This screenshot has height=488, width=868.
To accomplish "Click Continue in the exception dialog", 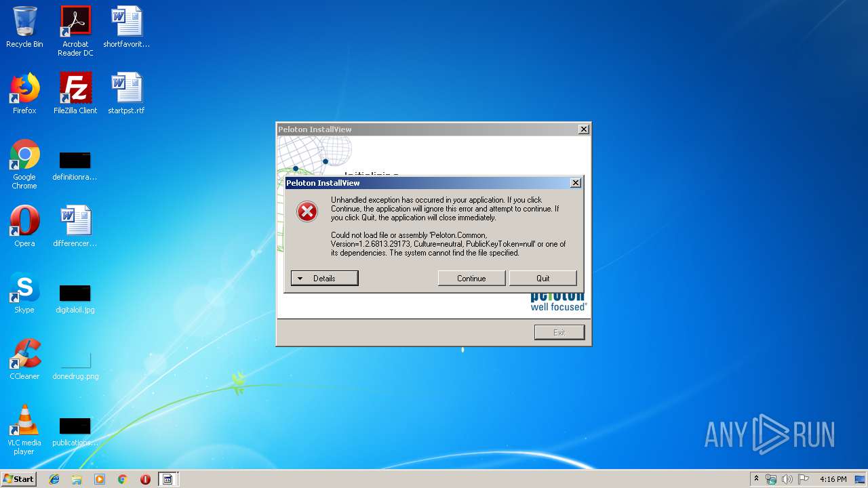I will 471,279.
